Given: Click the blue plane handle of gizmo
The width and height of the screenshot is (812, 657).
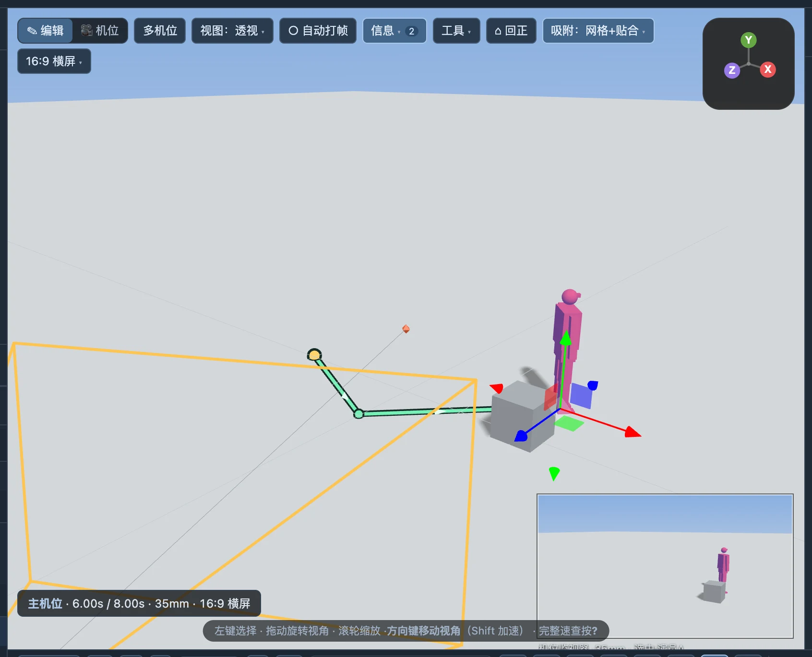Looking at the screenshot, I should 581,396.
